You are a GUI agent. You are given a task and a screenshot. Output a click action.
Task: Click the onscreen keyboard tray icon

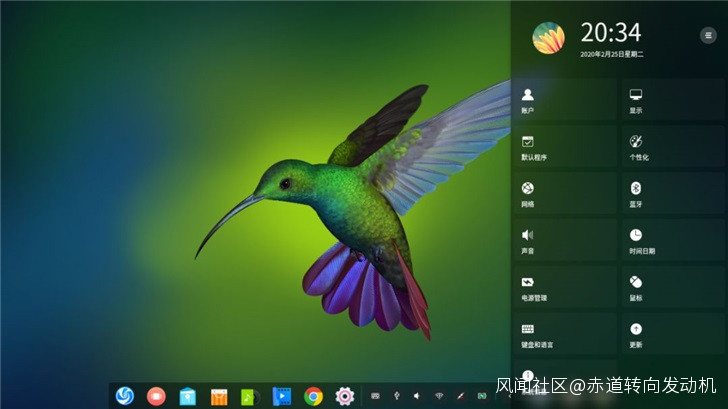(x=375, y=396)
